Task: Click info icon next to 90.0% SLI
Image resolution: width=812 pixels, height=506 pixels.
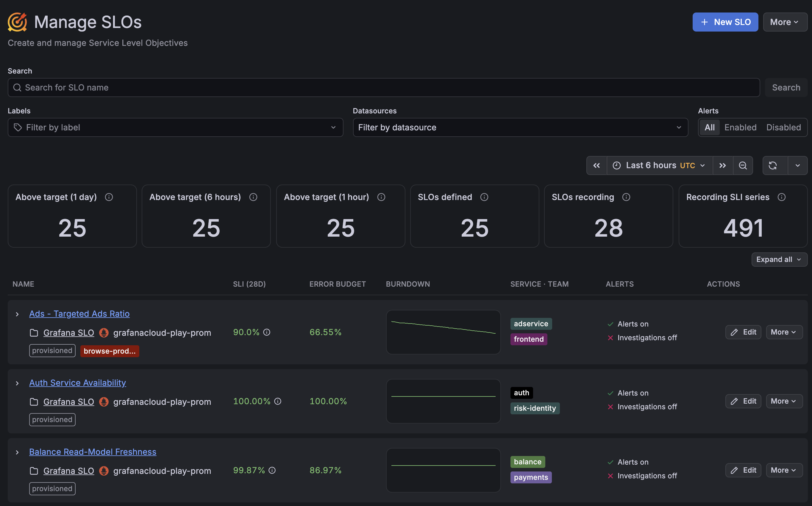Action: tap(267, 332)
